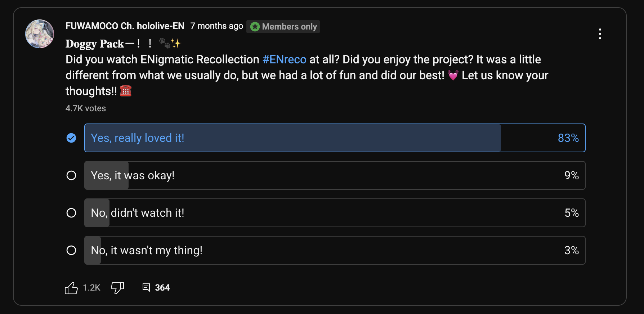Click the thumbs down dislike icon
The image size is (644, 314).
(x=117, y=288)
